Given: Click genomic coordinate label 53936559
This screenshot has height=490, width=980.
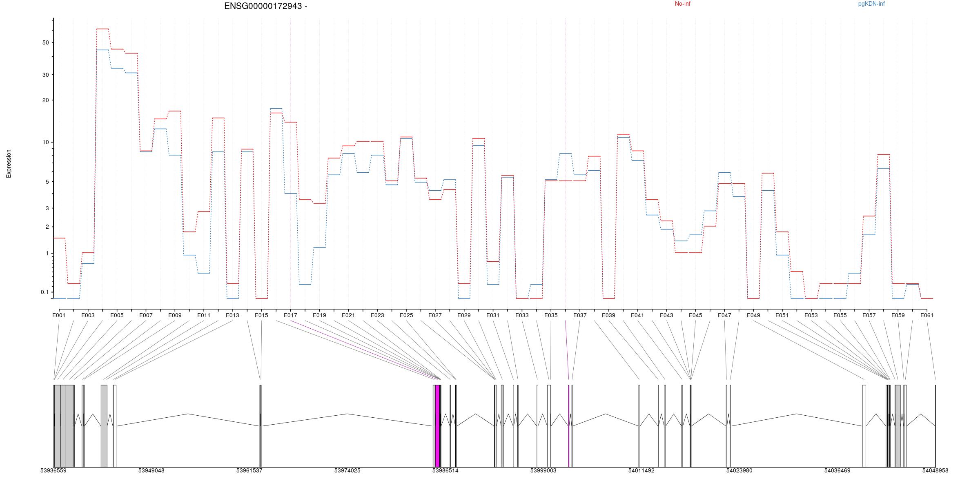Looking at the screenshot, I should coord(53,470).
